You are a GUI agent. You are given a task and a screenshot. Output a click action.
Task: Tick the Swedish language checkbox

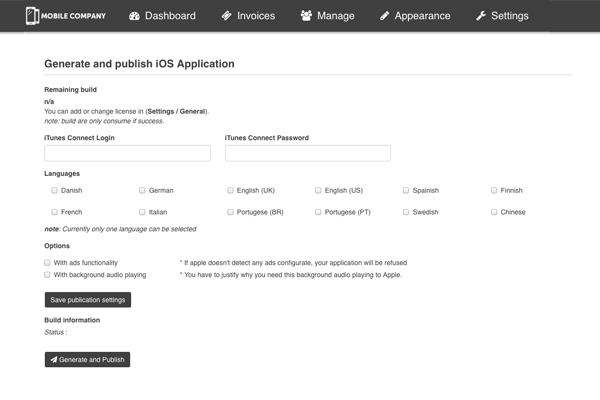tap(406, 212)
